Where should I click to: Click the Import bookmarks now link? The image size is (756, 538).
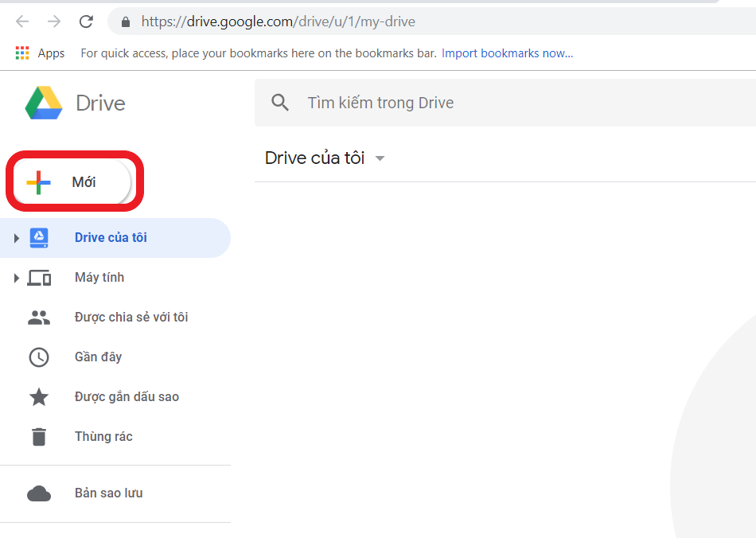pos(508,53)
